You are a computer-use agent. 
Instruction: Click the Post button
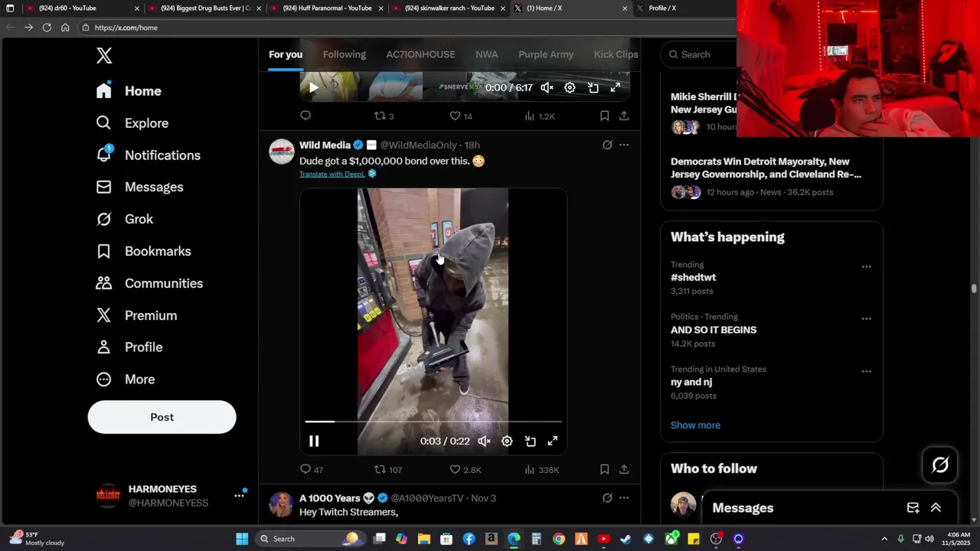click(162, 417)
